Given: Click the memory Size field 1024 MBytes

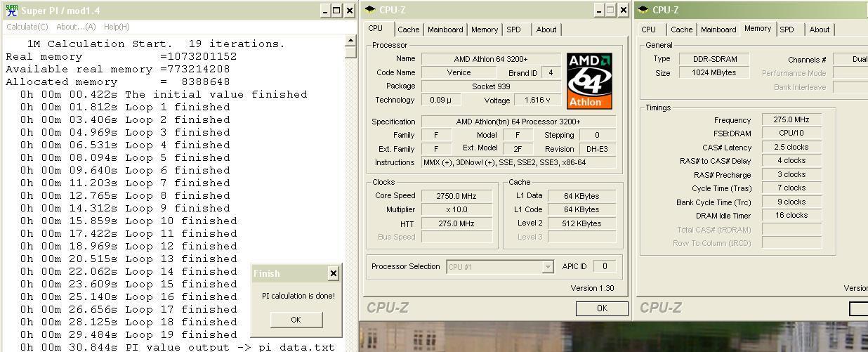Looking at the screenshot, I should coord(714,73).
